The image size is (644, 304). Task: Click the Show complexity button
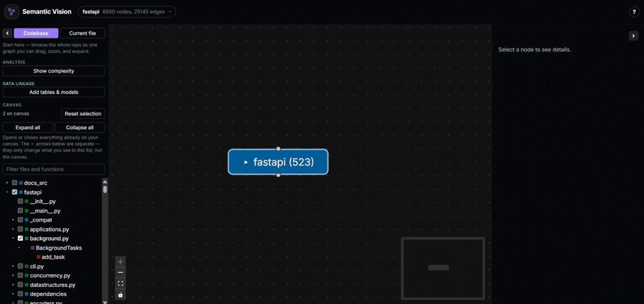tap(54, 71)
